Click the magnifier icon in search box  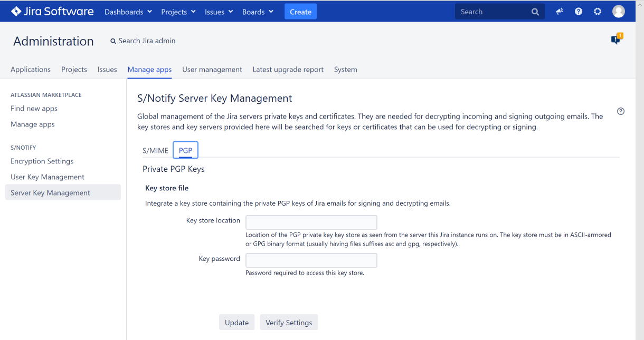click(x=535, y=12)
